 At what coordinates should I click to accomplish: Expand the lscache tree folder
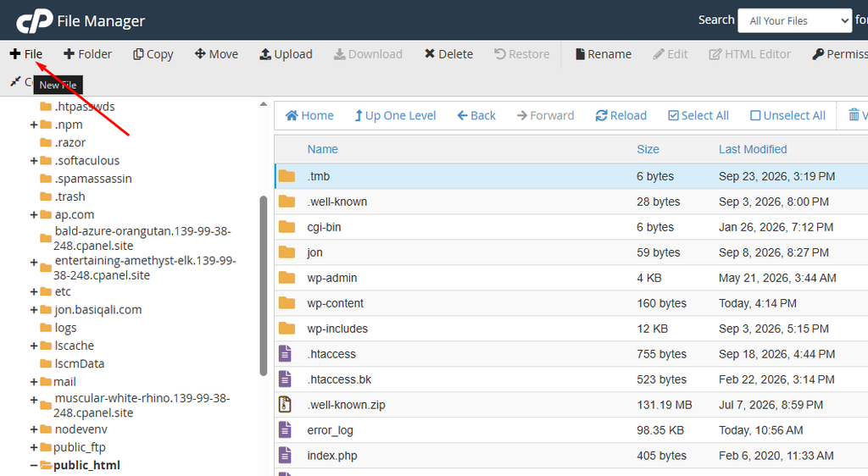[34, 346]
